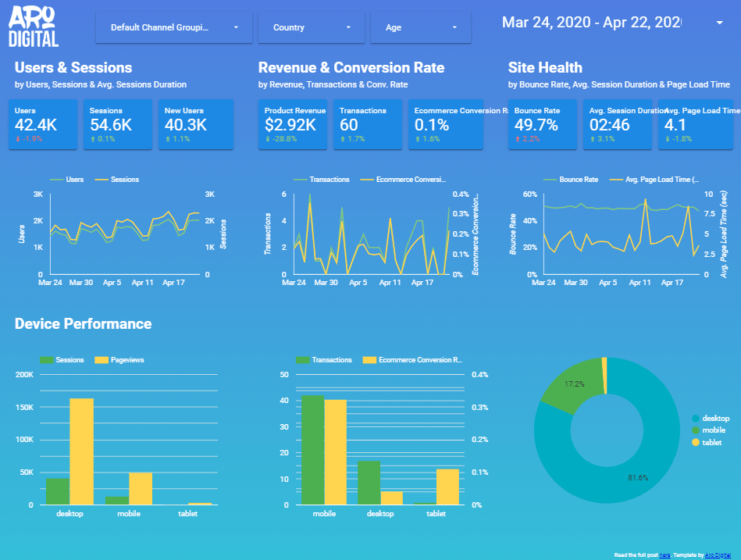Open the Age filter dropdown

(x=421, y=27)
